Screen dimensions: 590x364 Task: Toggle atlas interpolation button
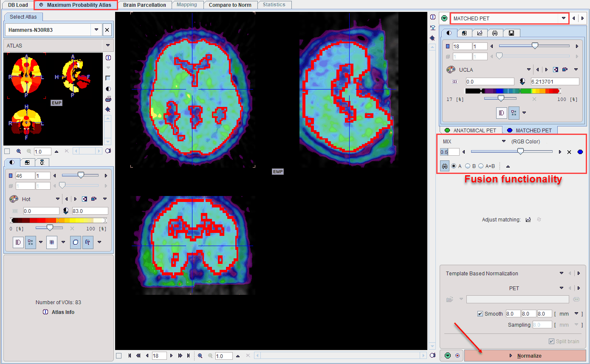(18, 242)
